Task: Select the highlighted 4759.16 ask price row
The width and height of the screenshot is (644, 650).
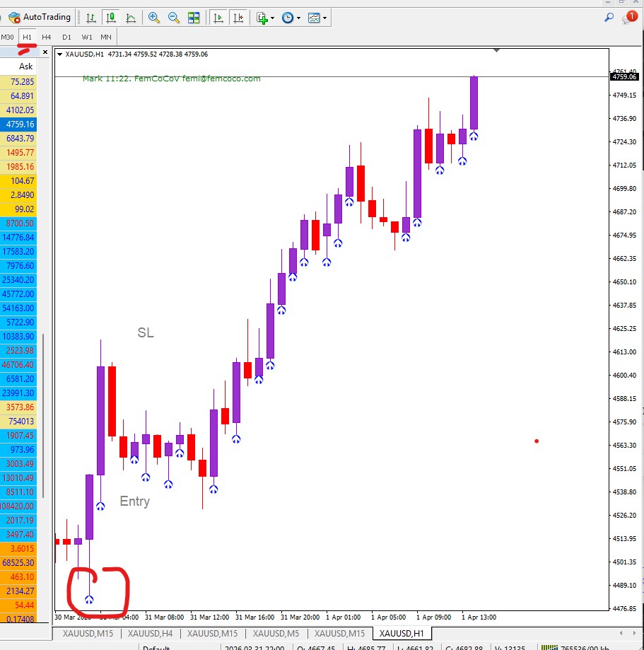Action: pos(20,124)
